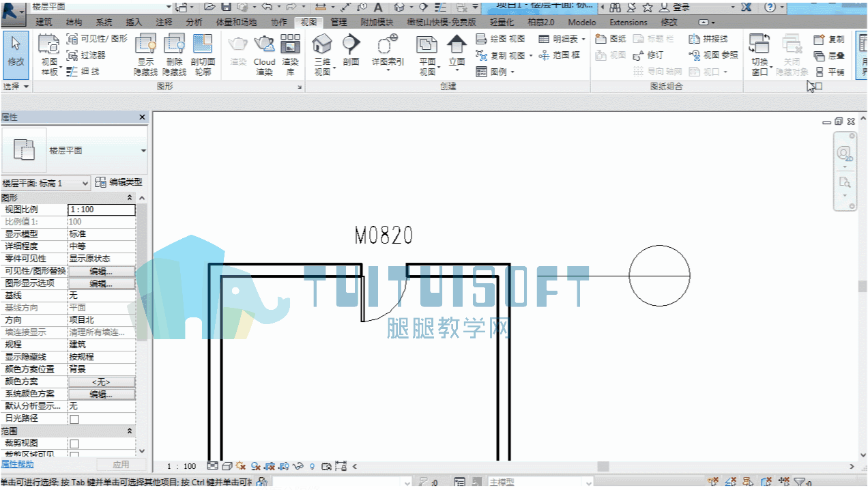Expand the 选择 panel dropdown
Viewport: 868px width, 490px height.
(16, 87)
